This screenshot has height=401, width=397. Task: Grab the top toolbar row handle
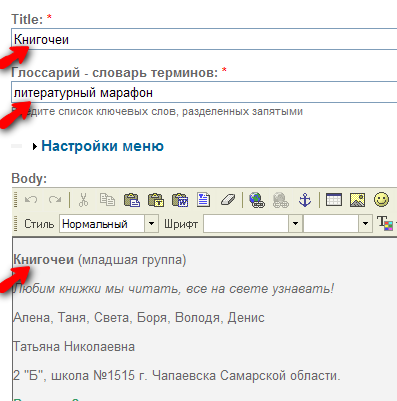[x=15, y=200]
